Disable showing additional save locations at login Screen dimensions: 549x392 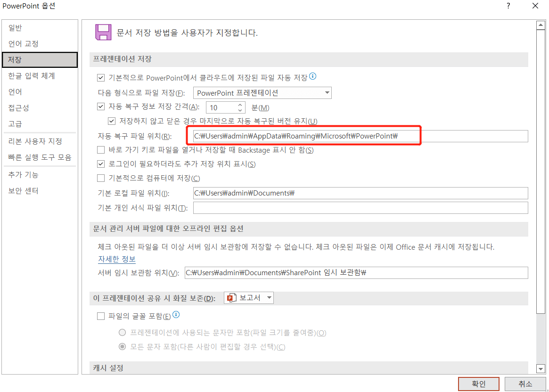click(101, 163)
